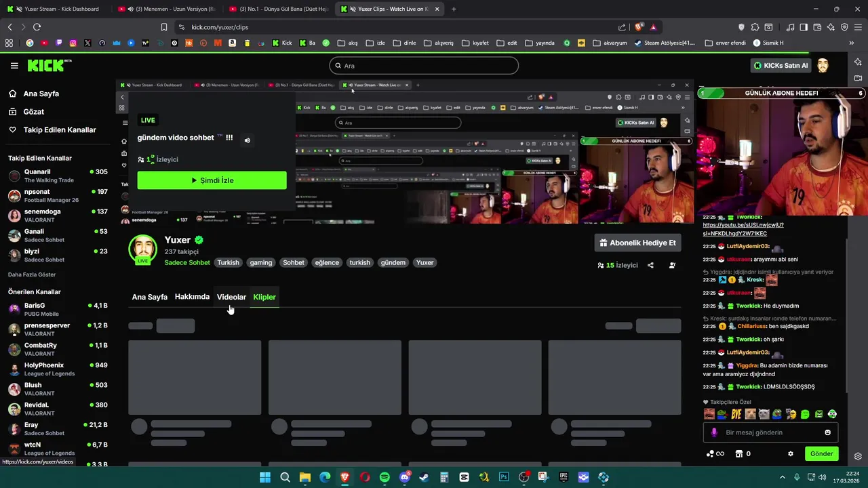Click the Şimdi İzle button
Viewport: 868px width, 488px height.
coord(212,180)
